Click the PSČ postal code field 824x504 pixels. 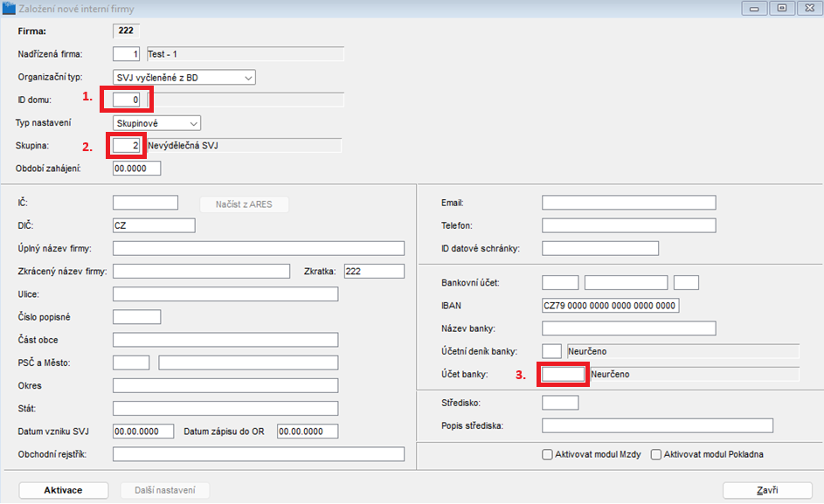coord(131,362)
